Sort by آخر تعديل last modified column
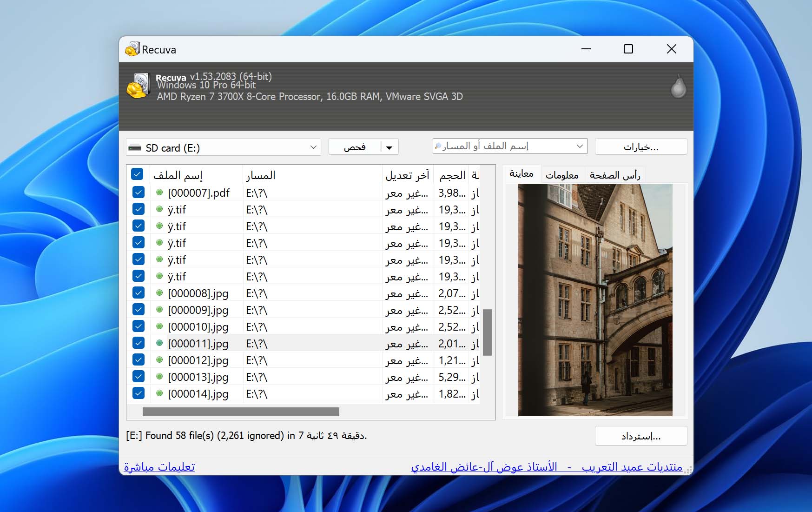This screenshot has width=812, height=512. click(x=408, y=175)
